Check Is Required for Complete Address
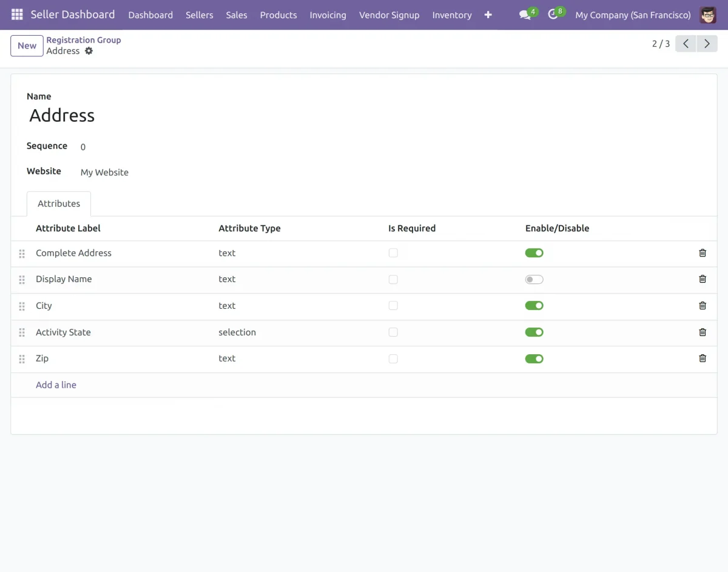Image resolution: width=728 pixels, height=572 pixels. click(x=393, y=253)
